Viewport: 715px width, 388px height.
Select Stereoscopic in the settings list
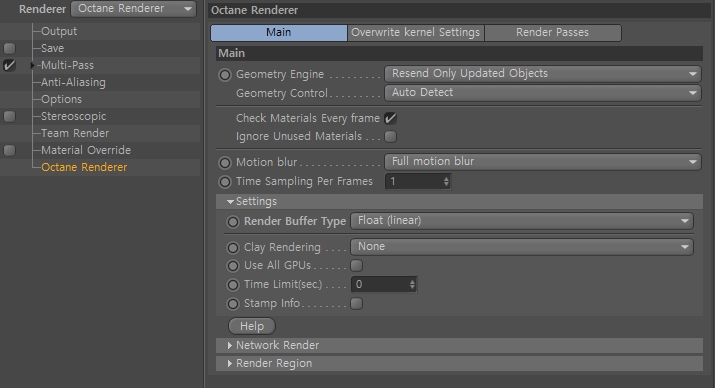tap(73, 116)
